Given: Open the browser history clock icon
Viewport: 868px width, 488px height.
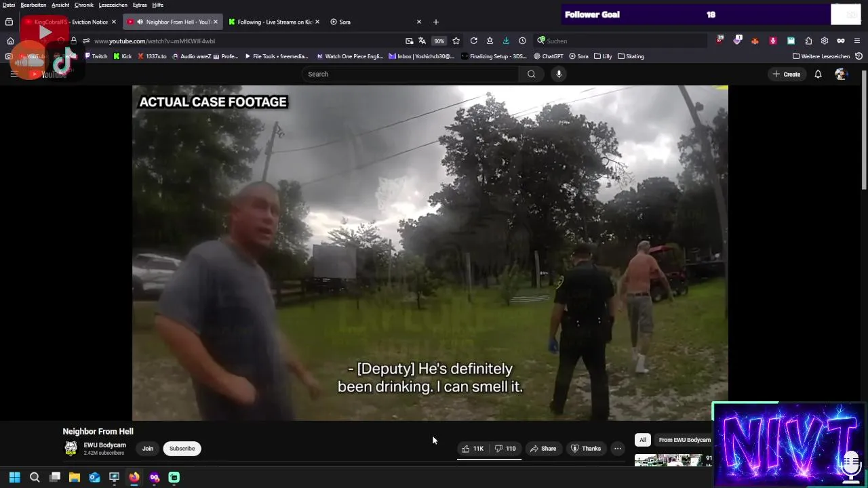Looking at the screenshot, I should [x=522, y=41].
